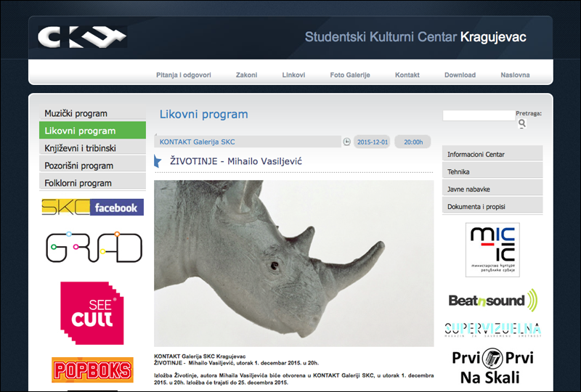This screenshot has width=581, height=392.
Task: Open the Kontakt page
Action: 407,75
